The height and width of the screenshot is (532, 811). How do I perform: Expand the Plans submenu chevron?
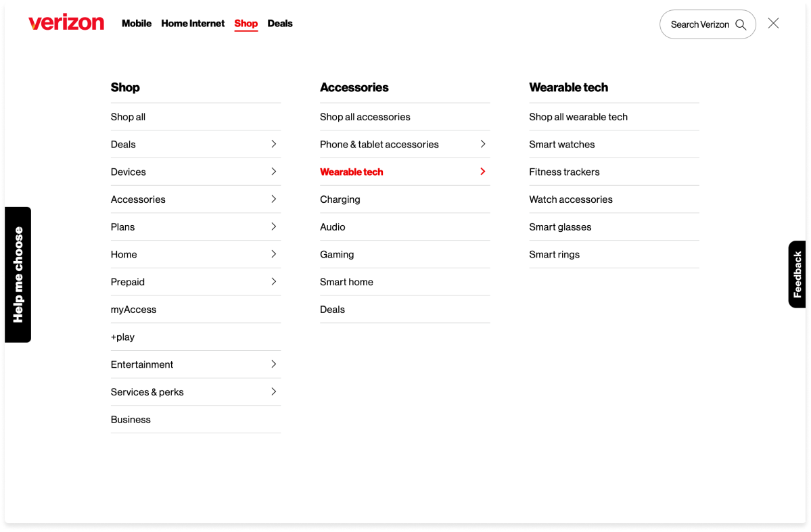point(274,226)
